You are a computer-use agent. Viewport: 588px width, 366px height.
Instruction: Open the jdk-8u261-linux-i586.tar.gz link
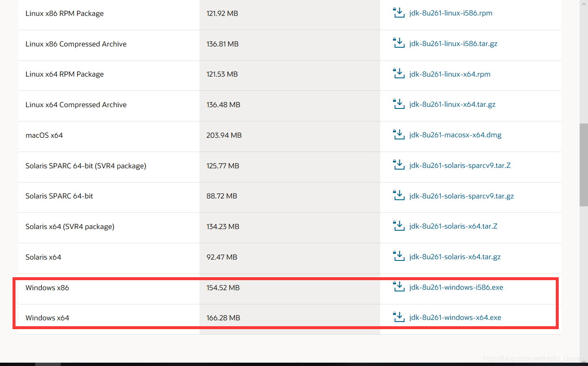(x=453, y=44)
